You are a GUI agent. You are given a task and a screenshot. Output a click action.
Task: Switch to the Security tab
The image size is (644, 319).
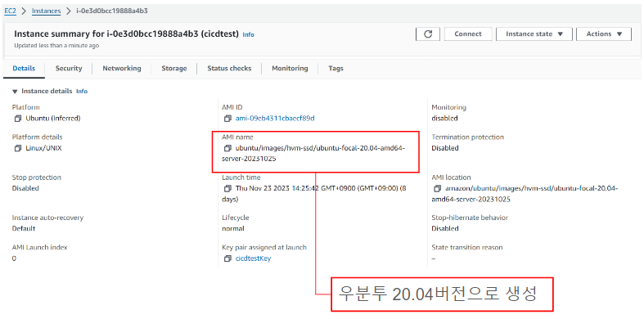click(69, 69)
